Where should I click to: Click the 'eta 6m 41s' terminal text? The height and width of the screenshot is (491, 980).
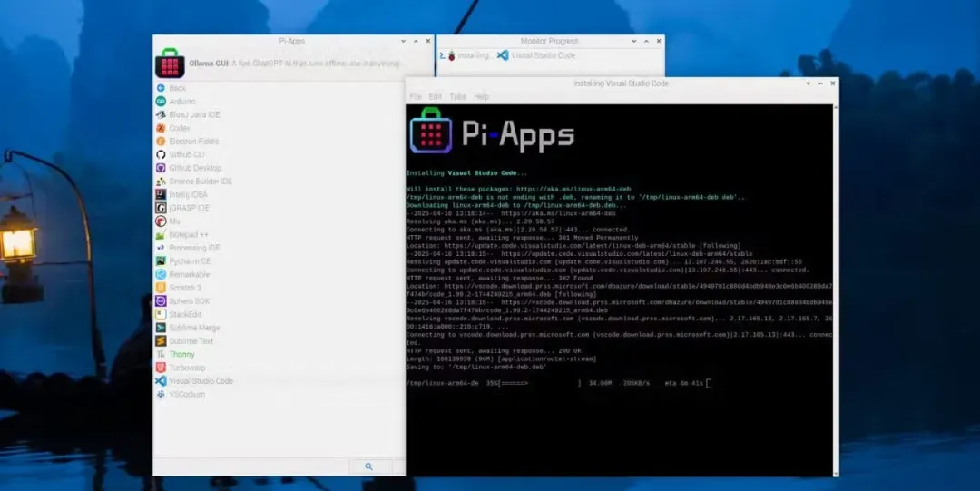click(x=684, y=383)
